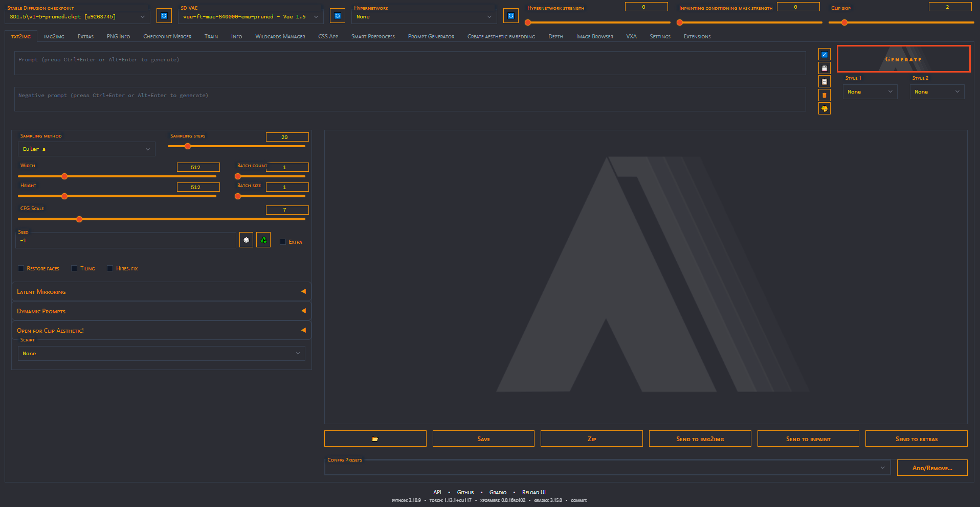Click the CFG Scale number box
Viewport: 980px width, 507px height.
point(287,210)
